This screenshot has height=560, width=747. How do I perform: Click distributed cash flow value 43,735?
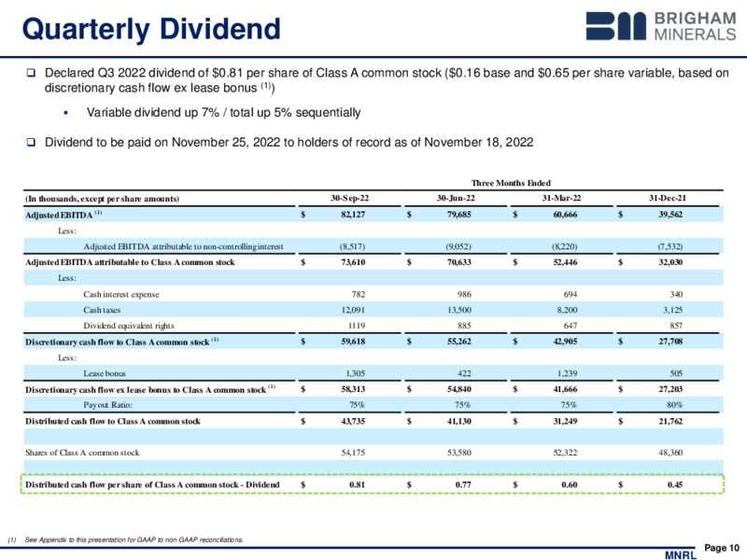click(353, 421)
